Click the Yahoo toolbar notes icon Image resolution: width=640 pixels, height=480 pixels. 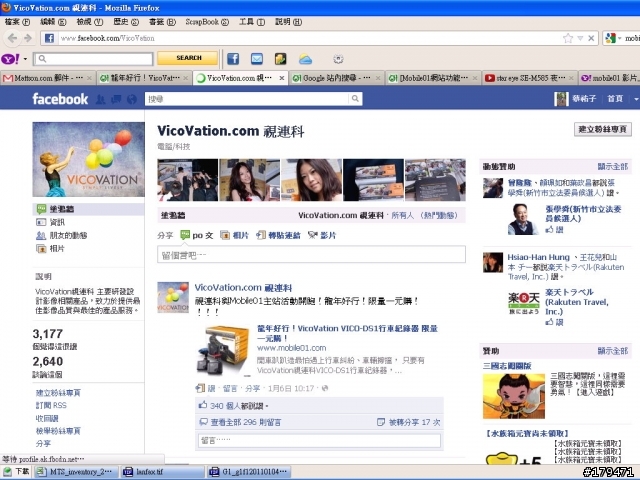pos(280,59)
